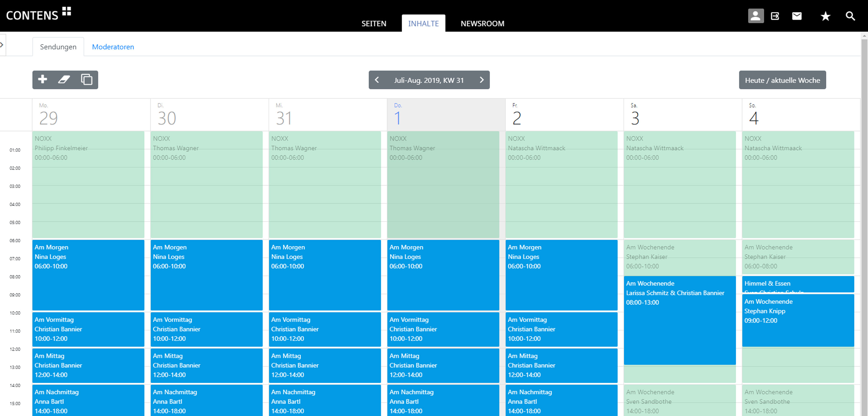Go to next week arrow
Image resolution: width=868 pixels, height=416 pixels.
(x=481, y=80)
